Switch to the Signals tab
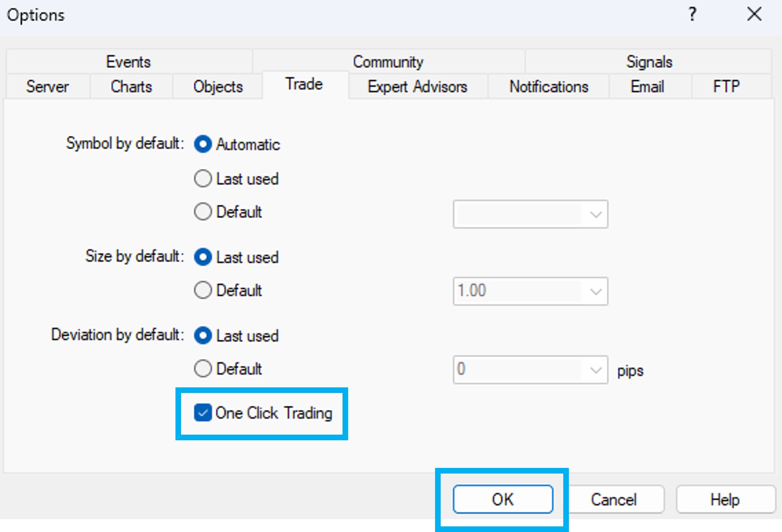This screenshot has width=782, height=532. (649, 62)
